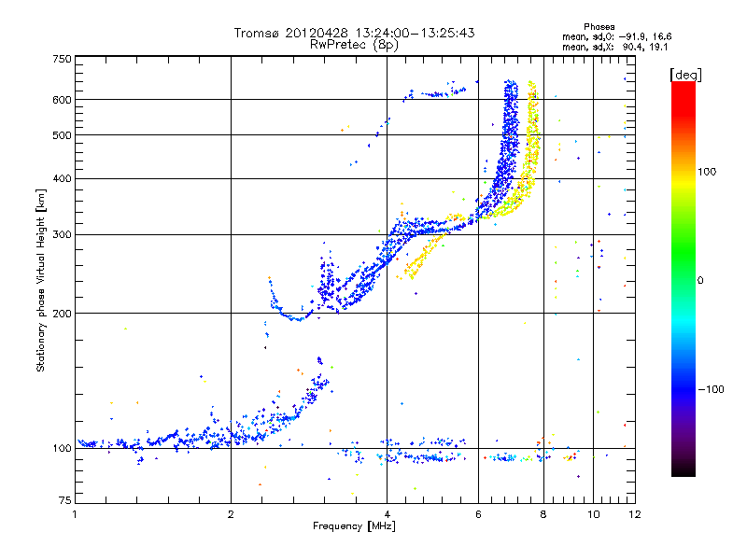Click the 'Stationary phase Virtual Height [km]' axis title

40,281
